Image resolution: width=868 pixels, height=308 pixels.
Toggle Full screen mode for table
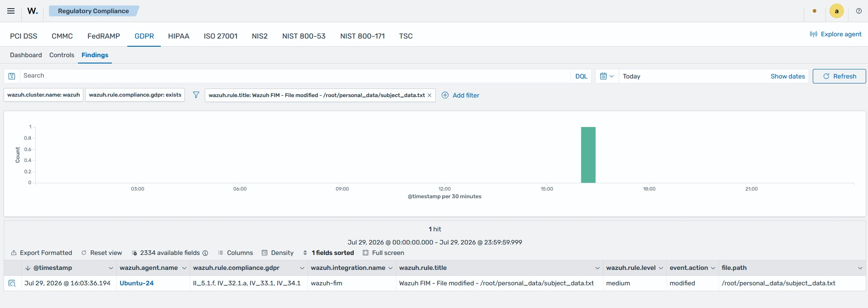coord(384,253)
